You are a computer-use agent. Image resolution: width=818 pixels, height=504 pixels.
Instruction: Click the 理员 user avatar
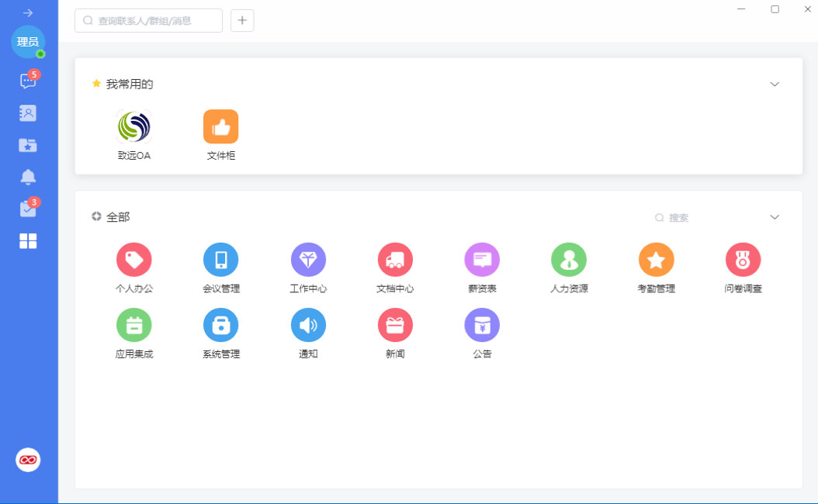click(x=28, y=42)
